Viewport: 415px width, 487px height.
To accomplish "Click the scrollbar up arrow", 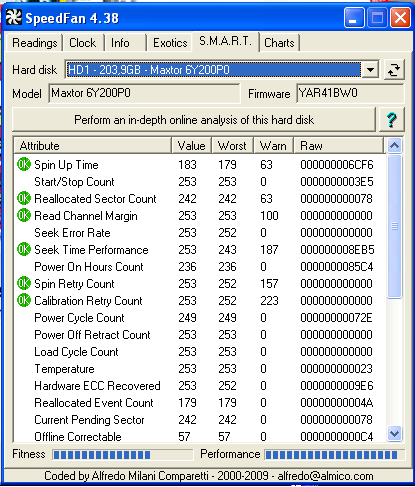I will (x=395, y=146).
